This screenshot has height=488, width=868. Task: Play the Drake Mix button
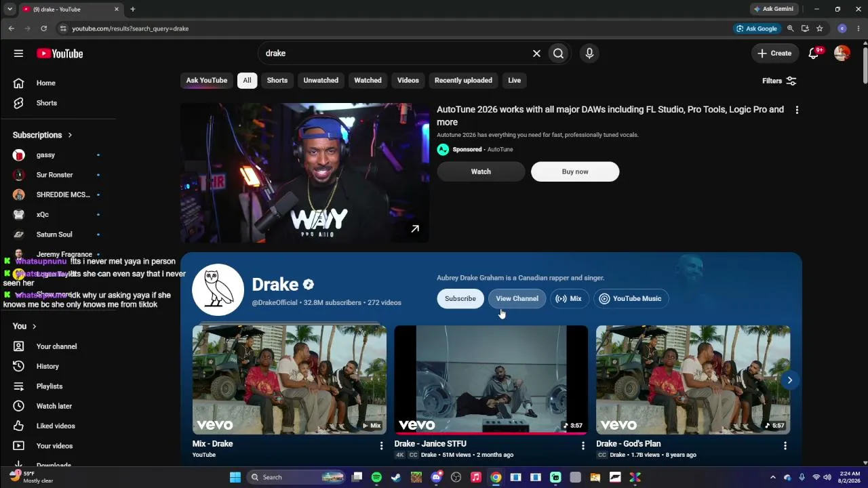click(569, 299)
